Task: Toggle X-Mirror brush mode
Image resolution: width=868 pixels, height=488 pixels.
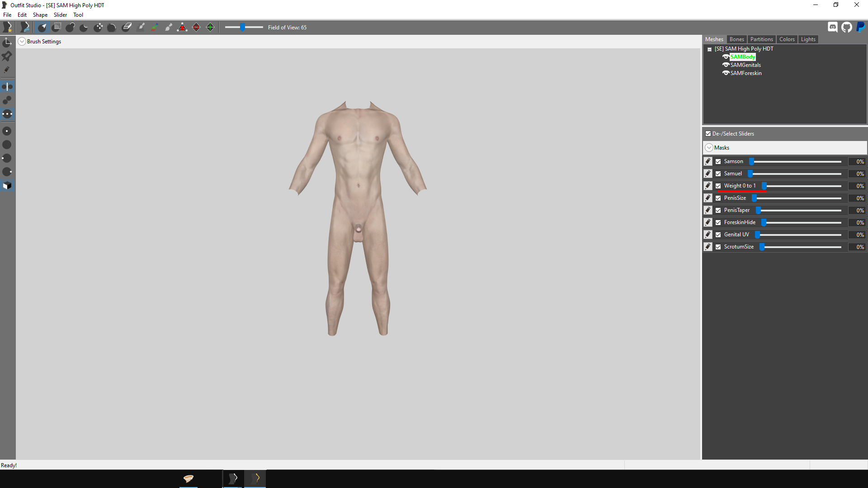Action: [7, 86]
